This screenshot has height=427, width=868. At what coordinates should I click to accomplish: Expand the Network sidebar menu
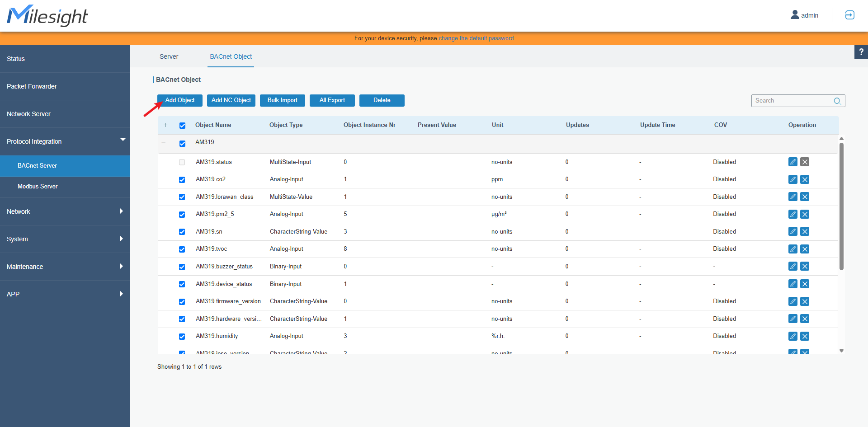[65, 211]
